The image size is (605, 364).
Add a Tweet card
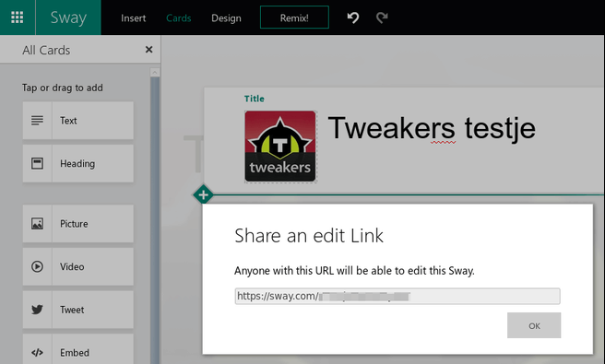click(78, 310)
